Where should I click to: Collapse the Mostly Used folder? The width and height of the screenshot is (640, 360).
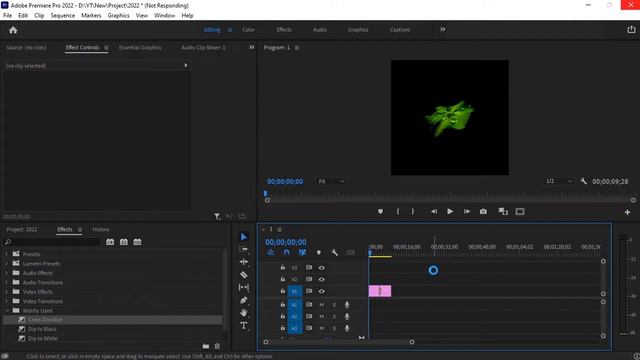click(6, 311)
